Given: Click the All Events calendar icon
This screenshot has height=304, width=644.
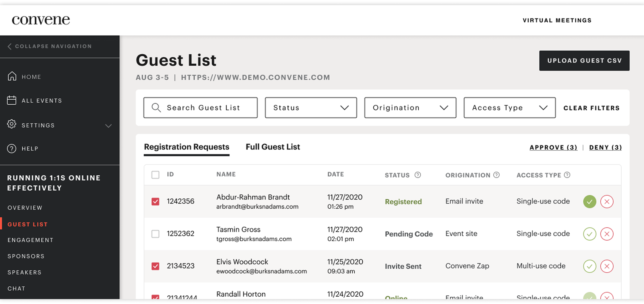Looking at the screenshot, I should (11, 100).
